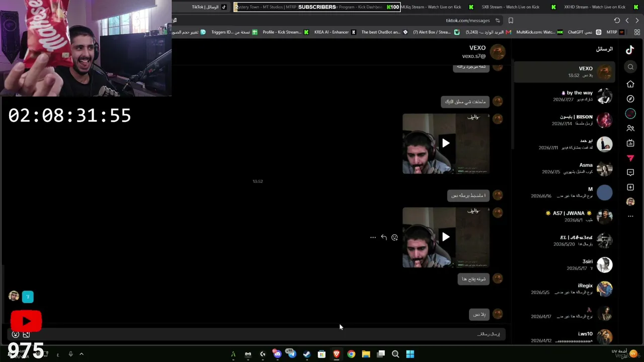The width and height of the screenshot is (644, 362).
Task: Launch Steam from the taskbar
Action: click(x=307, y=354)
